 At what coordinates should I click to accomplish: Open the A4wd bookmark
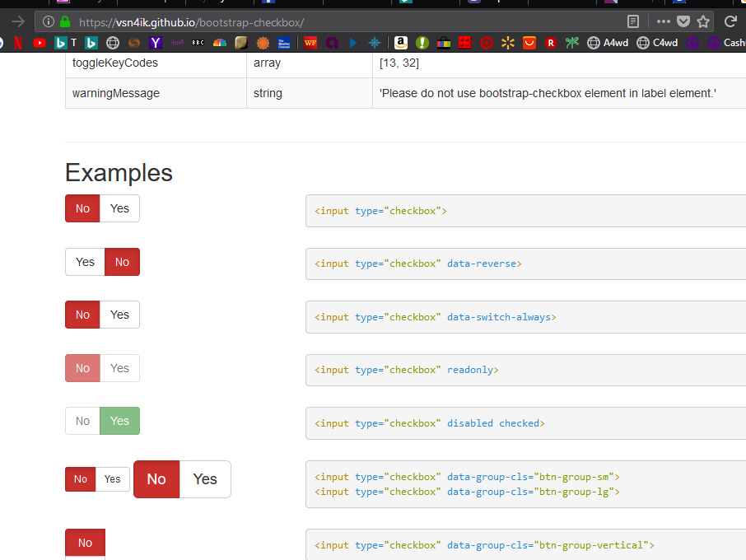tap(608, 43)
